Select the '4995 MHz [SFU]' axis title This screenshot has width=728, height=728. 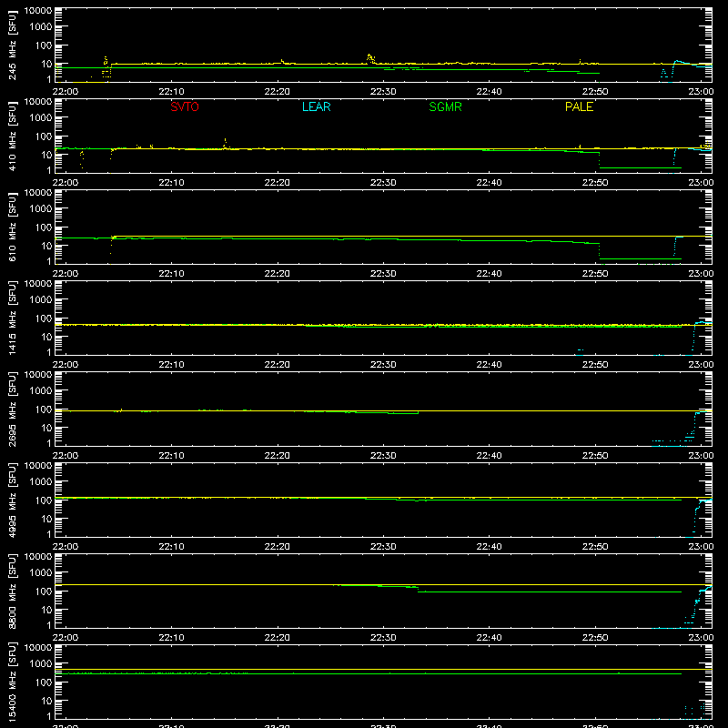pos(13,500)
